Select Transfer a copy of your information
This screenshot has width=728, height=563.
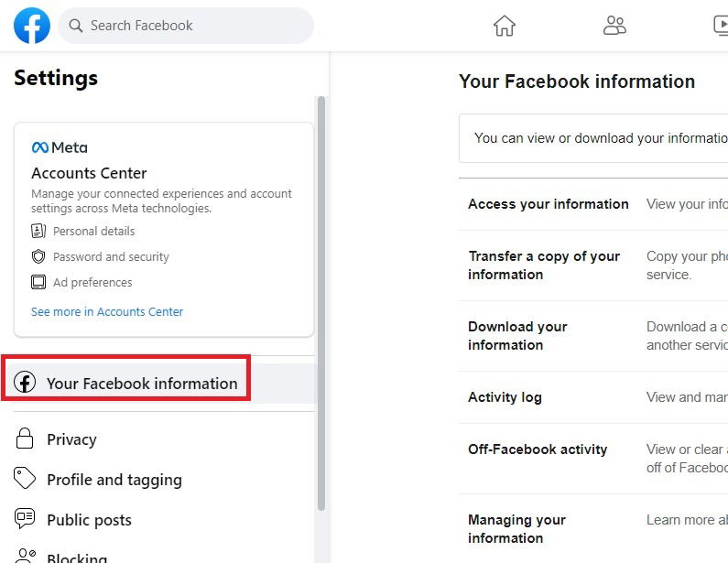[x=544, y=265]
